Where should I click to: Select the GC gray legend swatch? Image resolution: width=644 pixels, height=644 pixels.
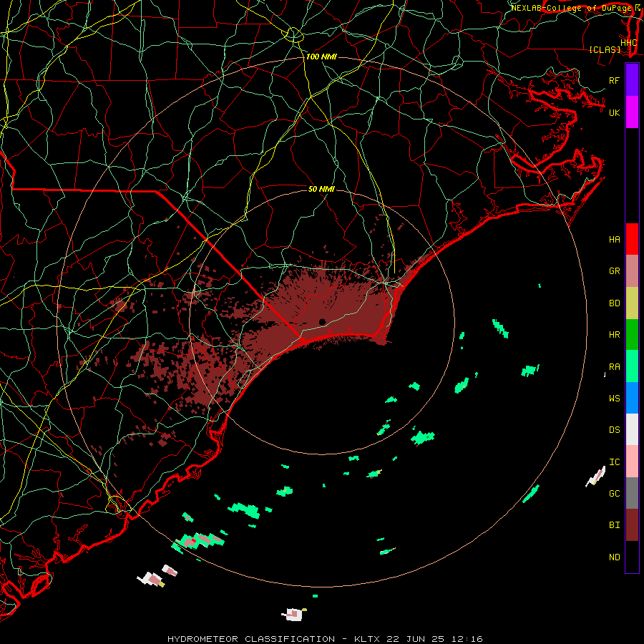point(632,493)
